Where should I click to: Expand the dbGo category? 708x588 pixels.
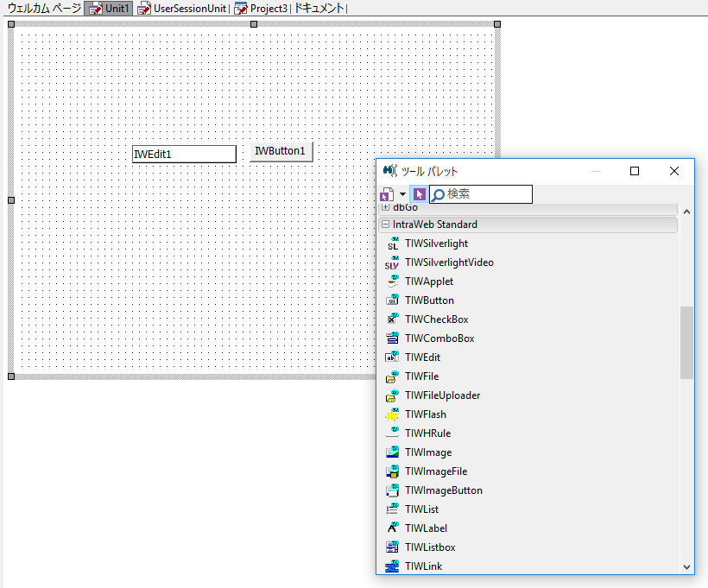click(x=385, y=207)
